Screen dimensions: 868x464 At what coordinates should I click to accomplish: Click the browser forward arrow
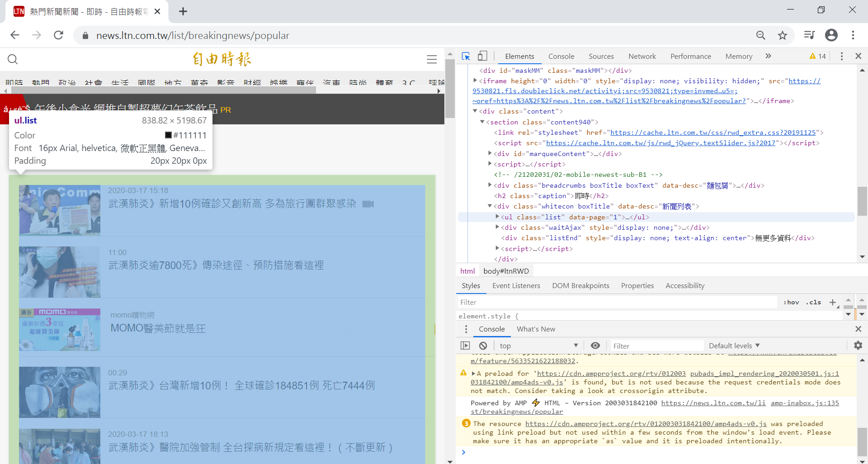[37, 35]
